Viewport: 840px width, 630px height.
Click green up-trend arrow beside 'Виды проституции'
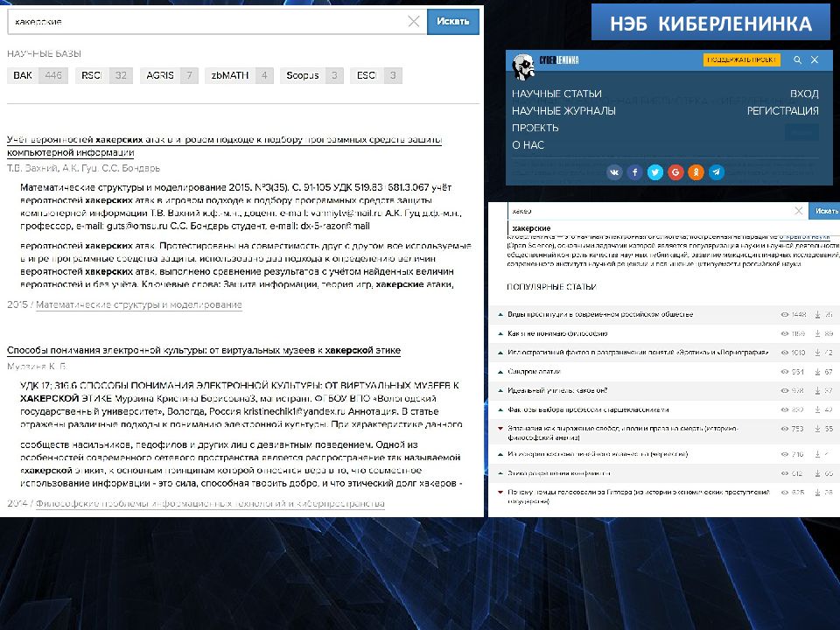tap(500, 314)
